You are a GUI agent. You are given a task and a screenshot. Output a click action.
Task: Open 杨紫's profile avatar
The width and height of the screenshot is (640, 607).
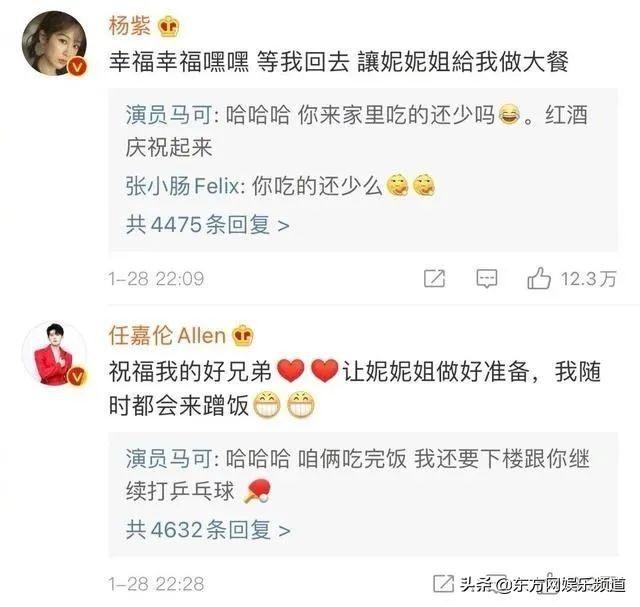coord(54,43)
